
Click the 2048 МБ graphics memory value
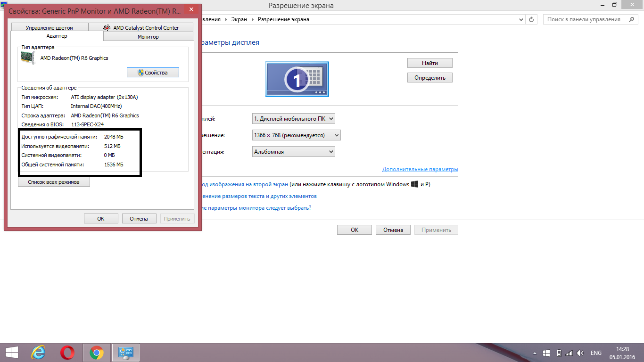point(114,137)
